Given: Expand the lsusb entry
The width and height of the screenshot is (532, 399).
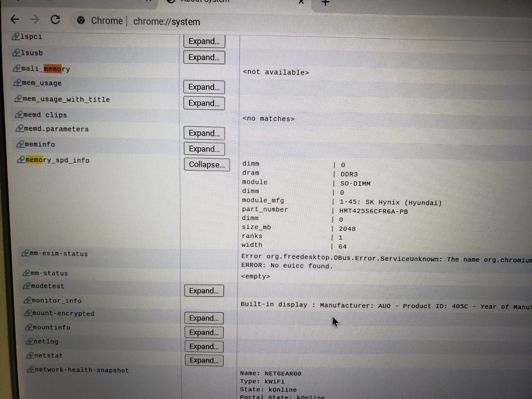Looking at the screenshot, I should tap(204, 58).
